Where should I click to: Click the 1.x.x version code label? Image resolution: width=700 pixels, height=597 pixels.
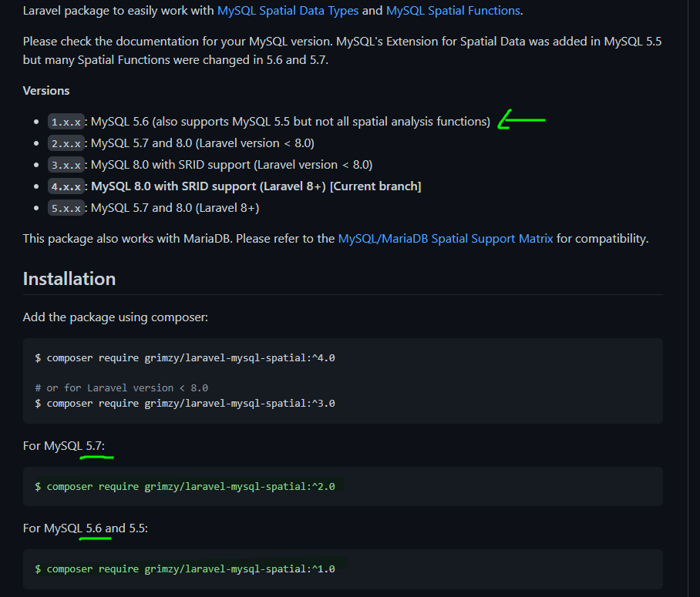pos(66,122)
